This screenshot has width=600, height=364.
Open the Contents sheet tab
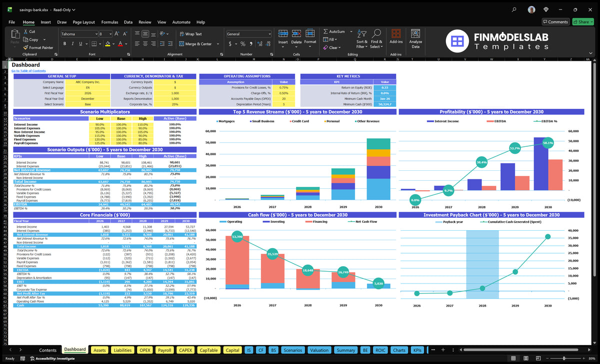click(48, 350)
